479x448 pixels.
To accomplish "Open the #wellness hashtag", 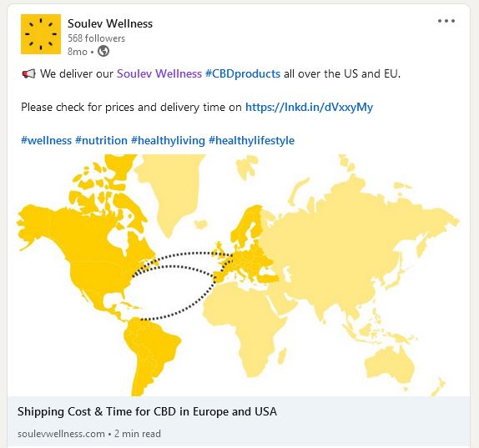I will 46,140.
